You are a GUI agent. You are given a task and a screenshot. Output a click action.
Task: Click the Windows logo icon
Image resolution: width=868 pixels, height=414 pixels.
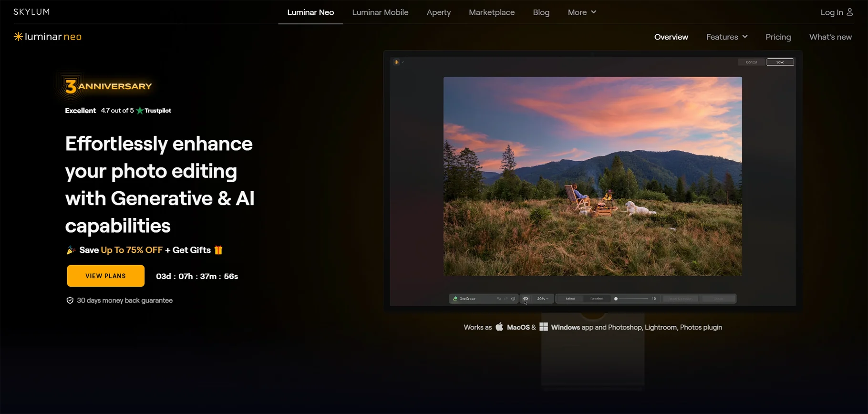tap(544, 327)
